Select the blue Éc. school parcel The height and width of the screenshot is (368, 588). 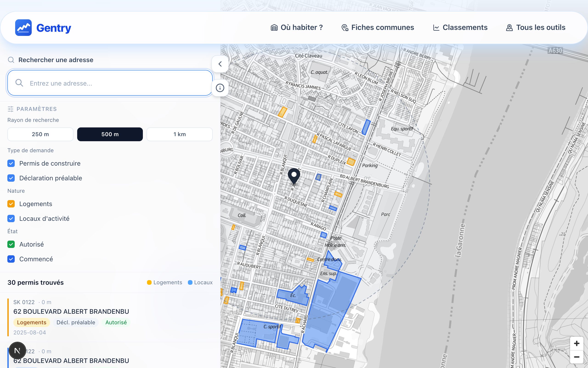(x=293, y=296)
